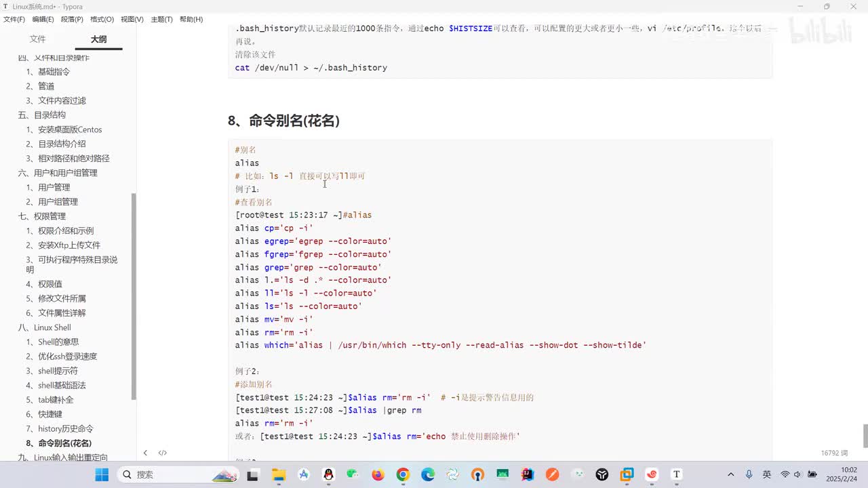Open File Explorer from taskbar

pos(278,474)
